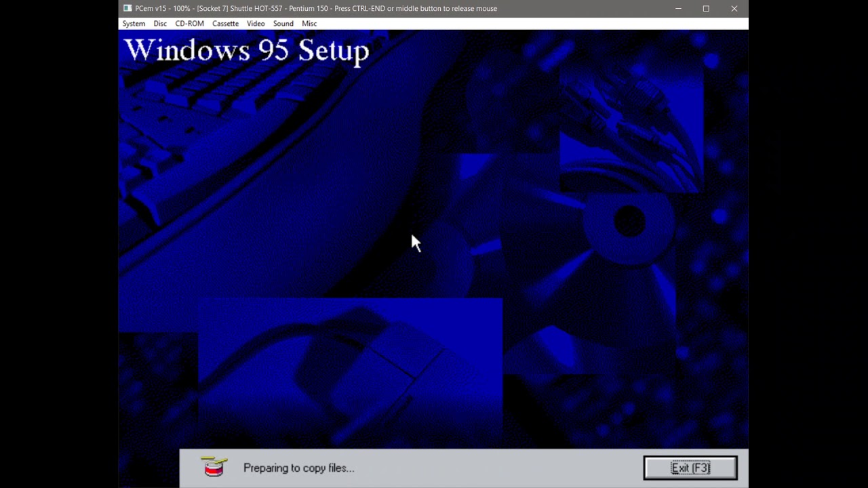Open the Video menu
The image size is (868, 488).
click(256, 23)
